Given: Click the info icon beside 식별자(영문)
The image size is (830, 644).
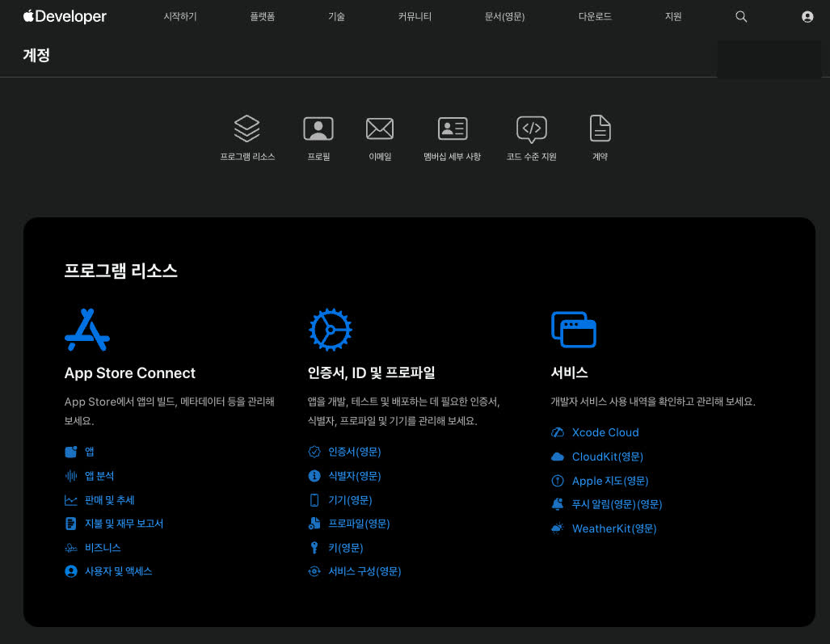Looking at the screenshot, I should [314, 476].
